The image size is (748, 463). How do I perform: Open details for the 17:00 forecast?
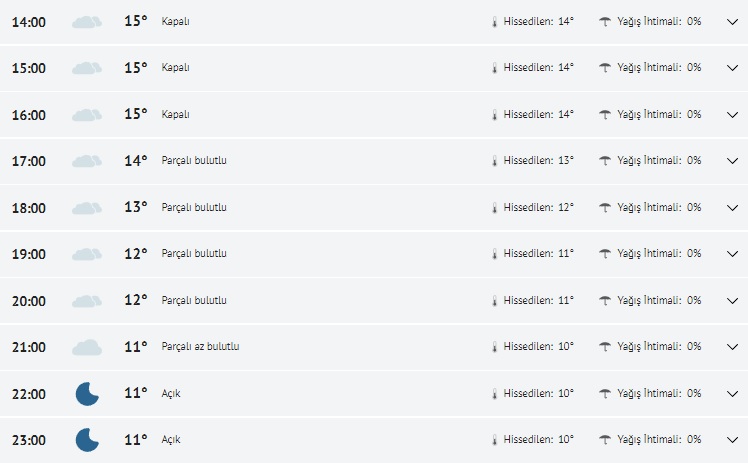[731, 161]
